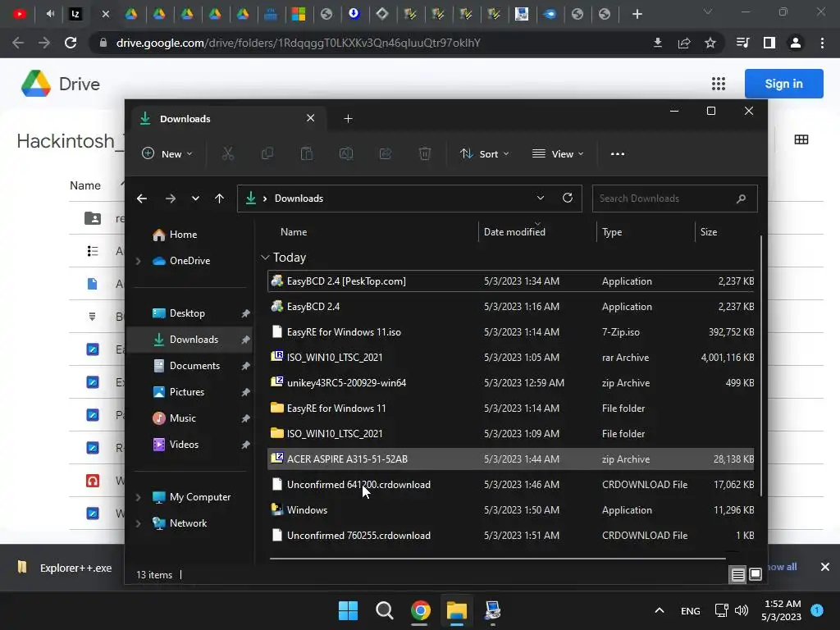The height and width of the screenshot is (630, 840).
Task: Expand Network tree node
Action: [138, 523]
